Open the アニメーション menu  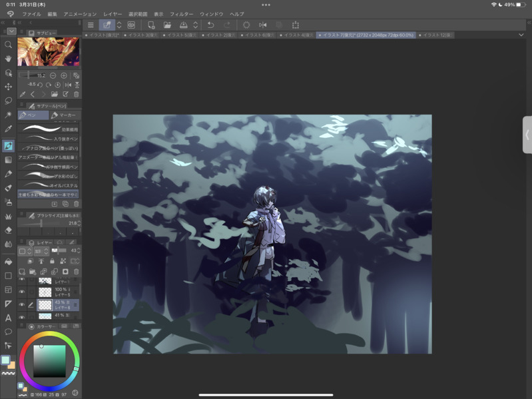80,14
